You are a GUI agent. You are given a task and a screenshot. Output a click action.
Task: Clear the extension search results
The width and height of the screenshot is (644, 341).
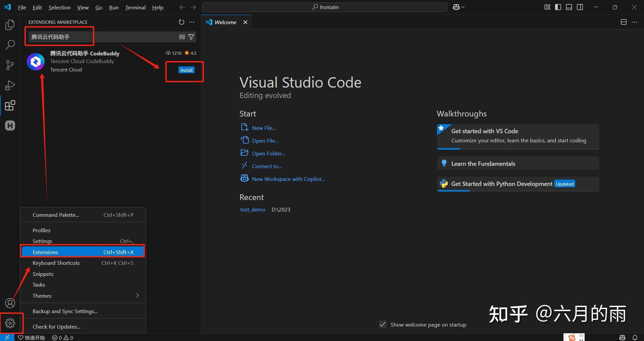(x=181, y=37)
